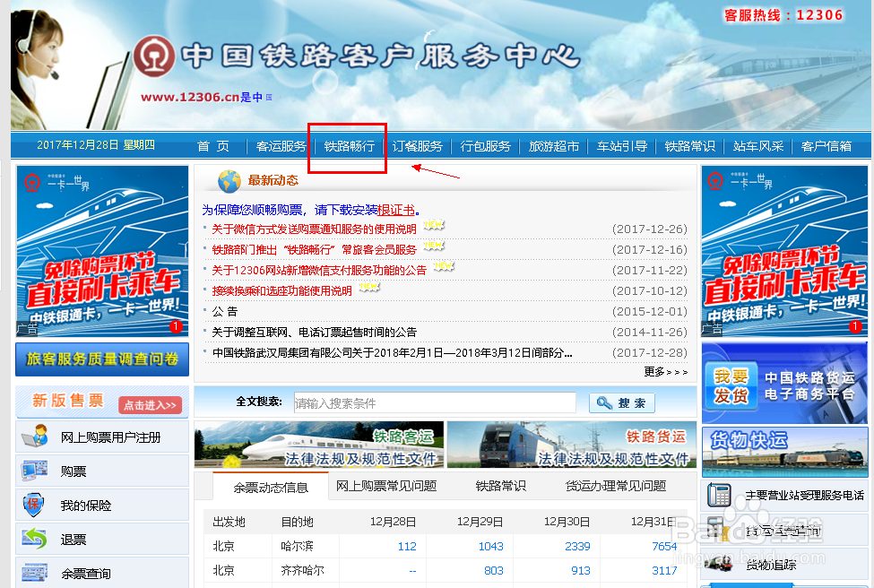Image resolution: width=874 pixels, height=588 pixels.
Task: Click the 铁路货运 法律法规及规范性文件 banner
Action: [571, 445]
